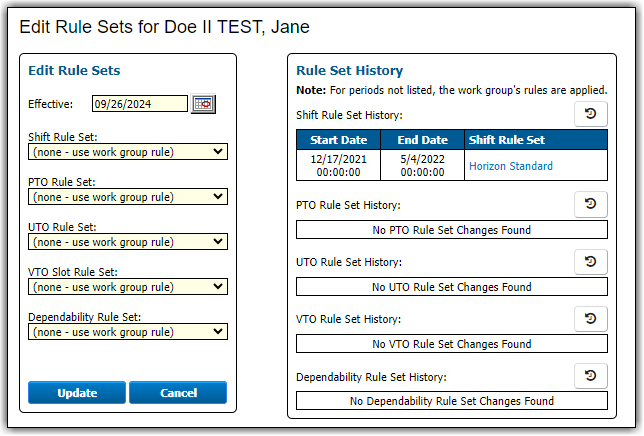This screenshot has height=436, width=644.
Task: Expand the Dependability Rule Set dropdown
Action: coord(128,332)
